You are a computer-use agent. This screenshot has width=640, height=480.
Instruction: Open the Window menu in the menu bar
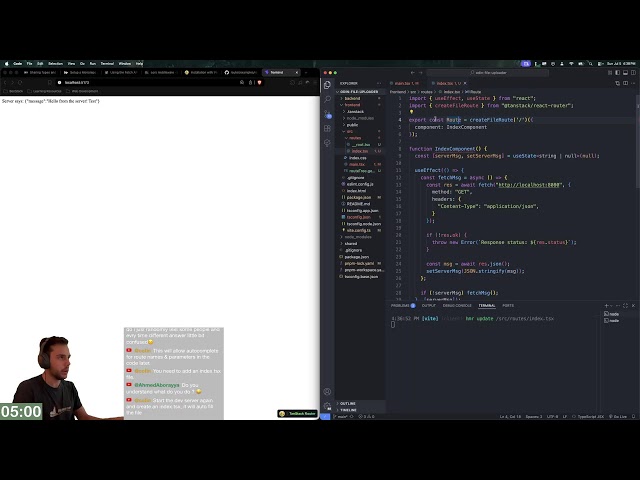pyautogui.click(x=125, y=64)
